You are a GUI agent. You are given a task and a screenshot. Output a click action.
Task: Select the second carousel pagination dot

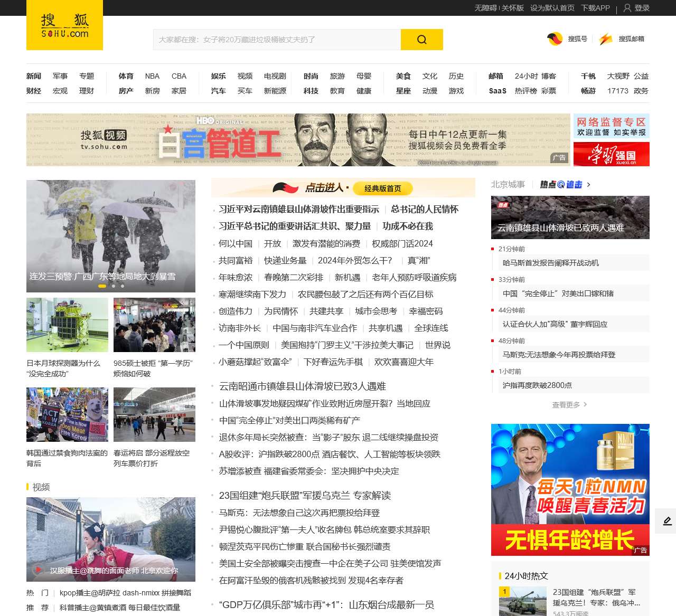coord(112,286)
